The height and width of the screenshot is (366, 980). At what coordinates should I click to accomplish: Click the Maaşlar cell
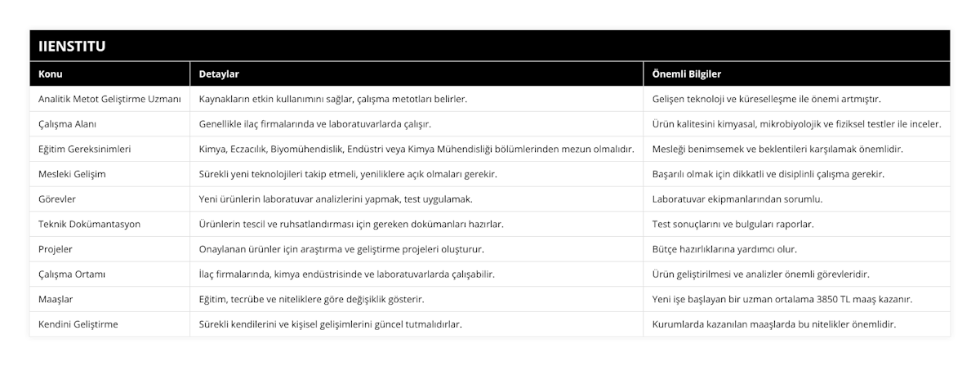[x=57, y=299]
